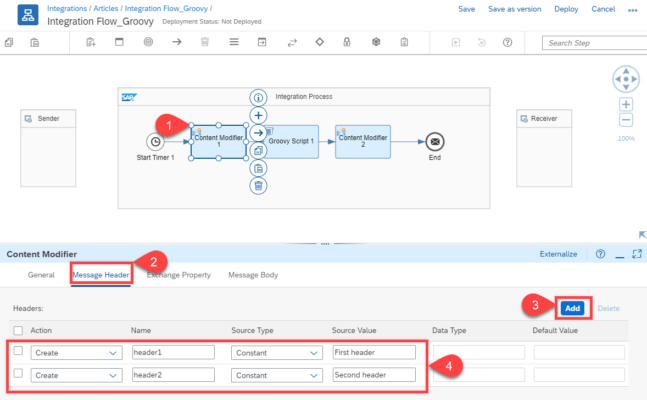The width and height of the screenshot is (647, 400).
Task: Switch to the Exchange Property tab
Action: pyautogui.click(x=179, y=275)
